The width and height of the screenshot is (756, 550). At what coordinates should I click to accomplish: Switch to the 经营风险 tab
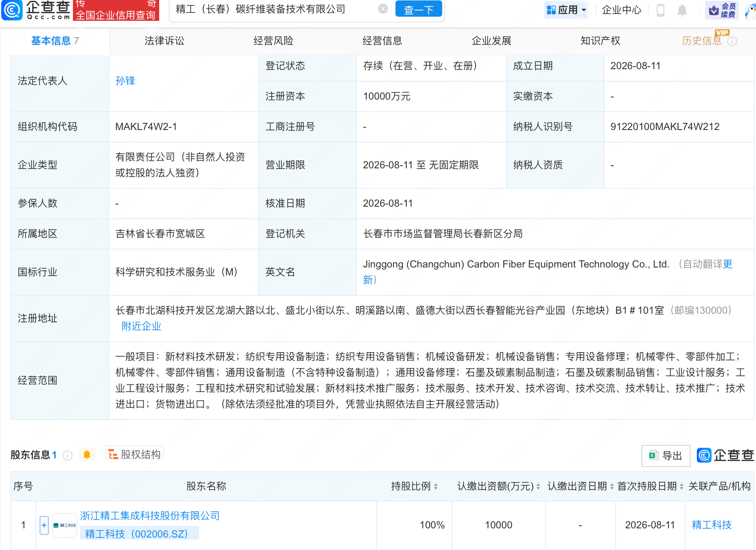click(x=273, y=41)
